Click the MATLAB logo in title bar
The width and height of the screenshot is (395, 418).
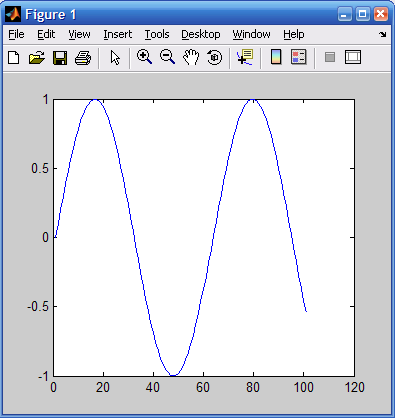pyautogui.click(x=13, y=14)
